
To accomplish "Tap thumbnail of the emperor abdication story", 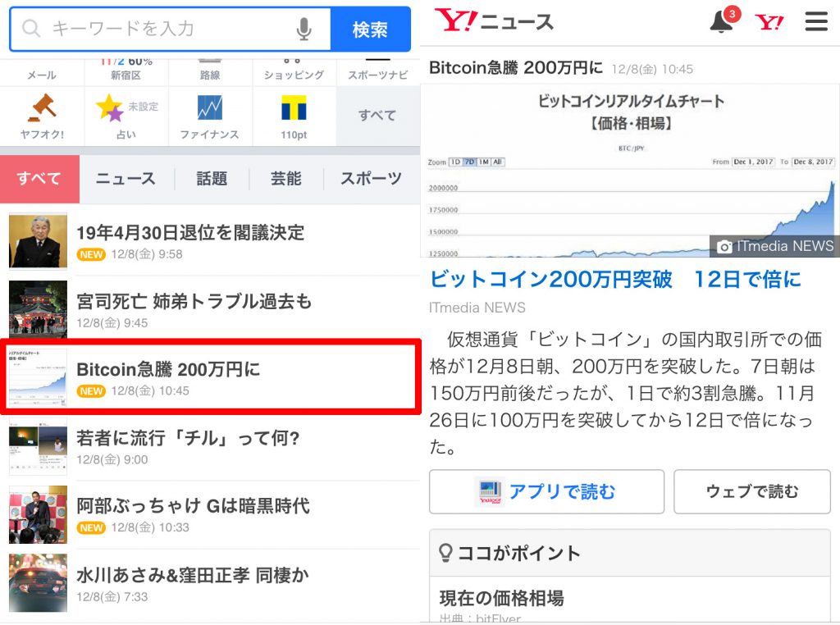I will (x=38, y=240).
